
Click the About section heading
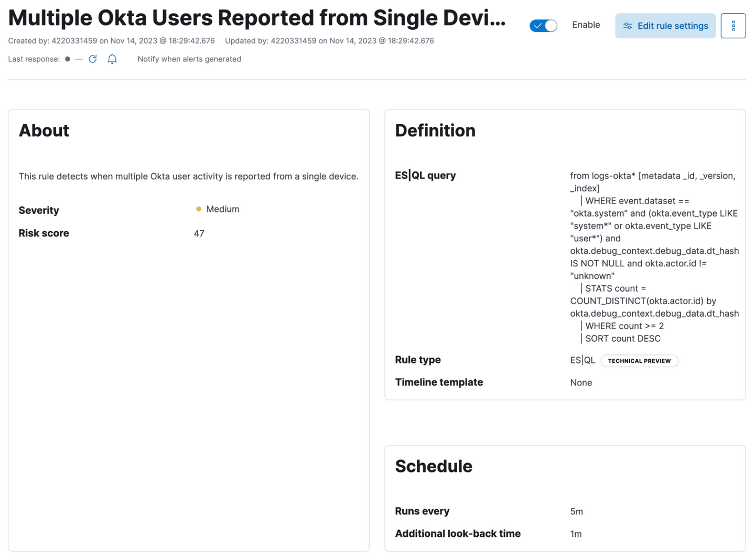click(44, 131)
